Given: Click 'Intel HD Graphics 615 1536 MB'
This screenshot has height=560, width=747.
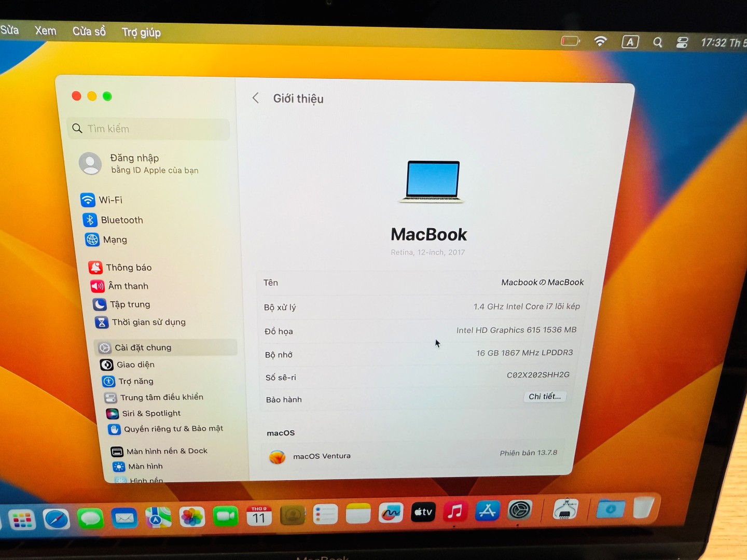Looking at the screenshot, I should coord(516,330).
